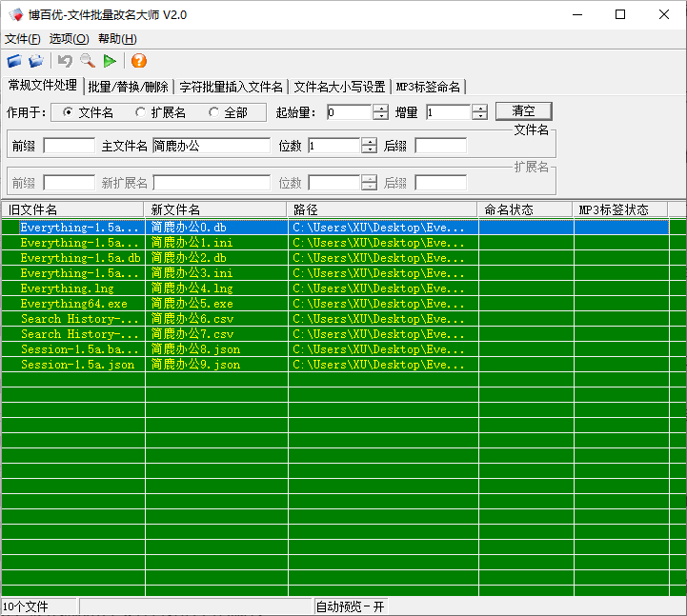
Task: Decrease the 增量 value with down arrow
Action: click(480, 116)
